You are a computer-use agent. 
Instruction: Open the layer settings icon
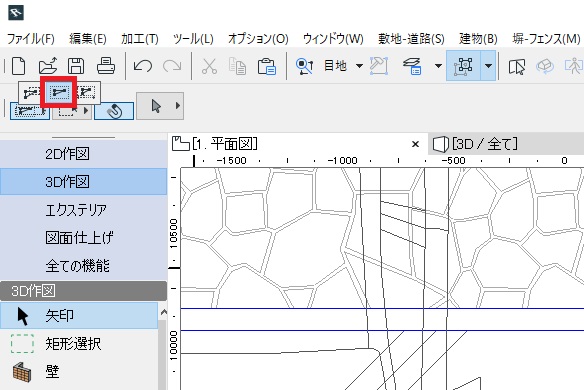412,66
